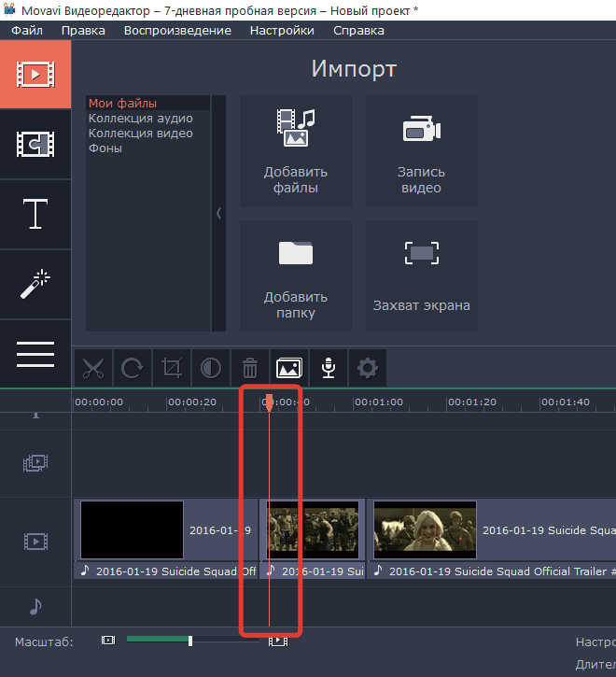Click the Захват экрана button

421,275
